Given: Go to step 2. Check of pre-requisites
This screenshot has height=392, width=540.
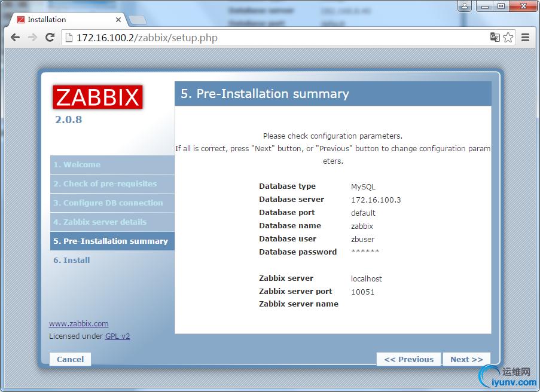Looking at the screenshot, I should (112, 184).
